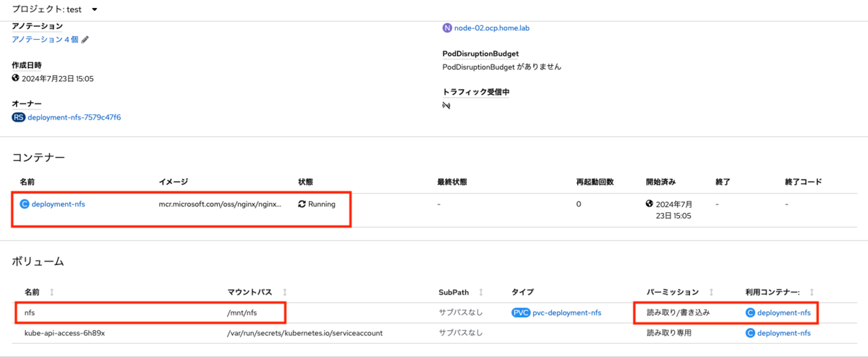Click the 状態 column header
The image size is (868, 357).
[x=306, y=181]
